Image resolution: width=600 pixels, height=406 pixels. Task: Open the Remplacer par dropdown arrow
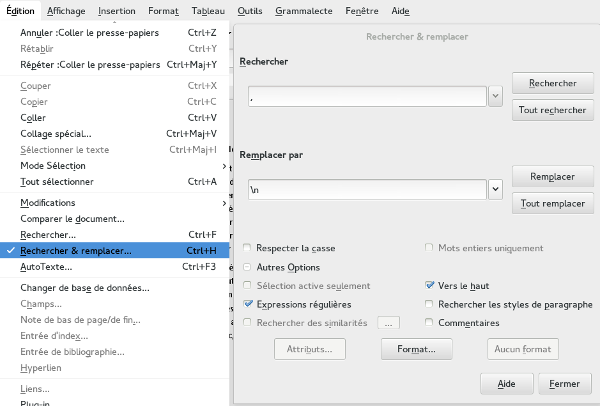495,188
